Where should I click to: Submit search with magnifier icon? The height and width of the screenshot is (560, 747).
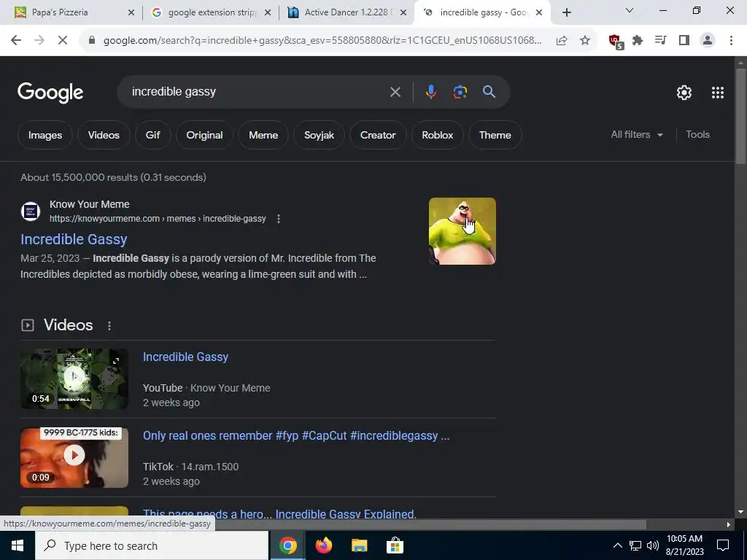coord(489,92)
